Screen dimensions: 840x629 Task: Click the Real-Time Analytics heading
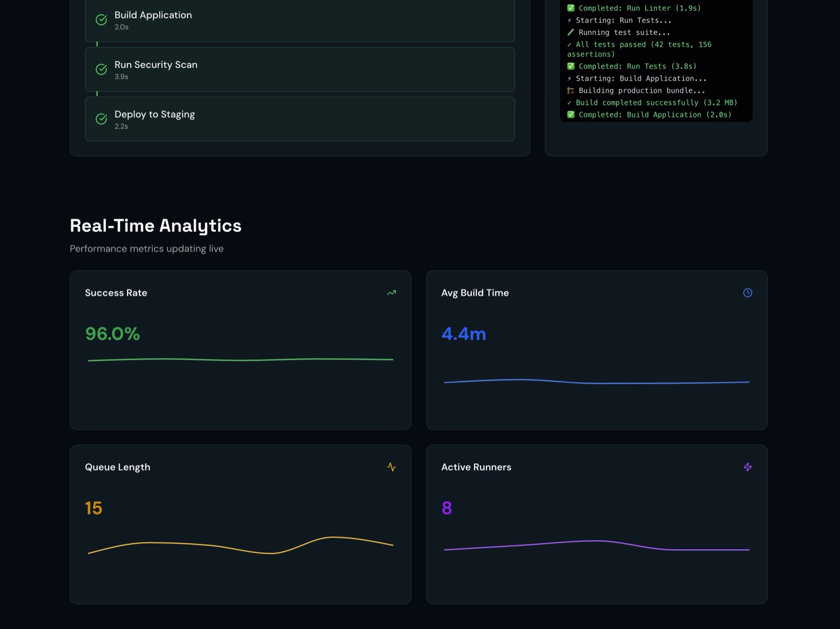point(155,226)
